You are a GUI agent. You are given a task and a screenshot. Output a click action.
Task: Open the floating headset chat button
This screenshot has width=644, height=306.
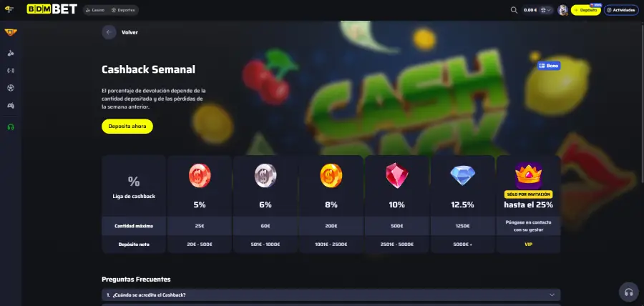628,292
